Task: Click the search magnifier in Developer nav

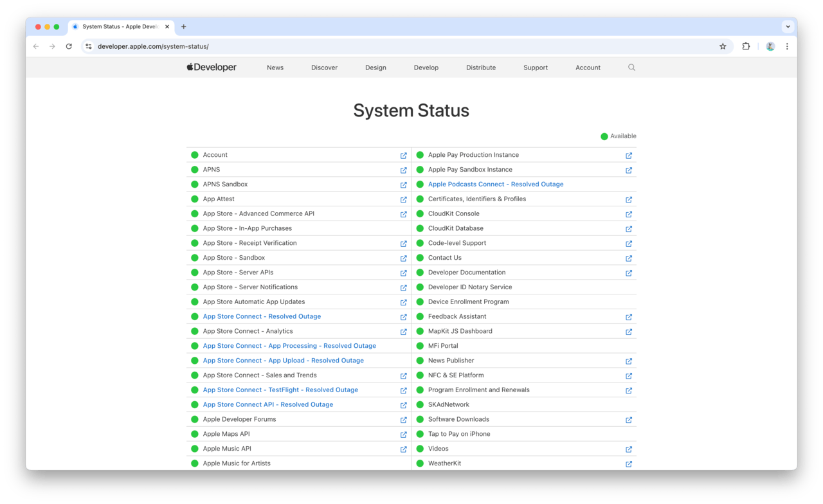Action: point(631,67)
